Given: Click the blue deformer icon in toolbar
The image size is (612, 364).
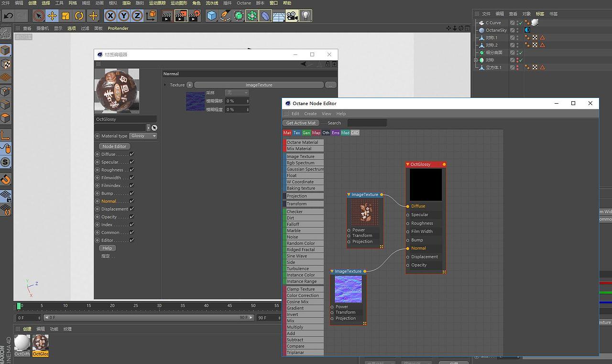Looking at the screenshot, I should 265,16.
